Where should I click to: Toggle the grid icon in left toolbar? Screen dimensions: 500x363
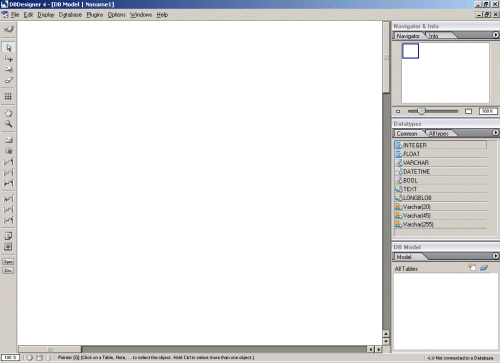(x=8, y=97)
